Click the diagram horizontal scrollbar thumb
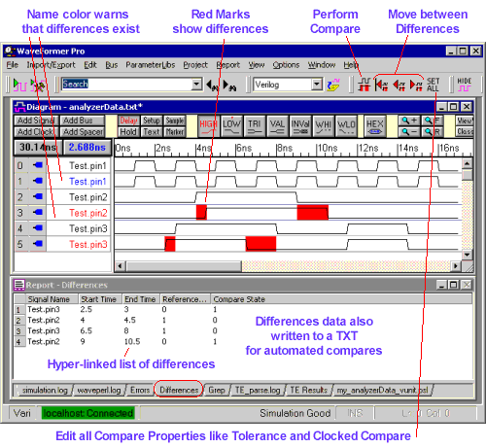The height and width of the screenshot is (448, 486). point(184,266)
